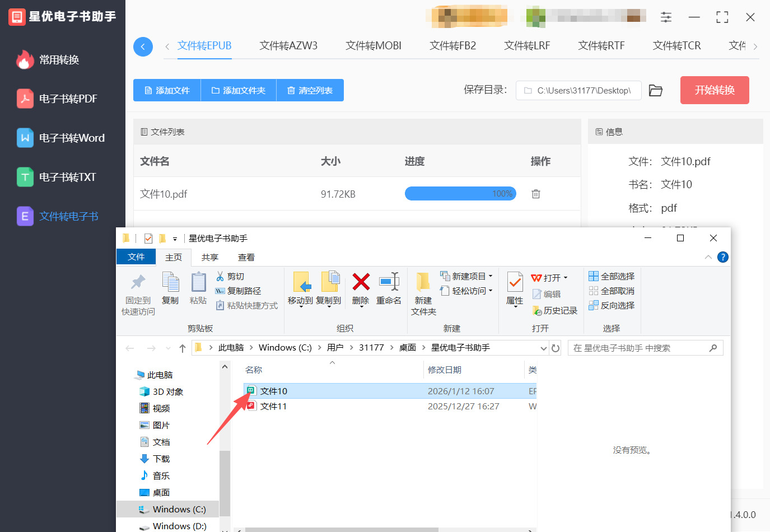Click 开始转换 start conversion button
Screen dimensions: 770x532
pos(714,90)
